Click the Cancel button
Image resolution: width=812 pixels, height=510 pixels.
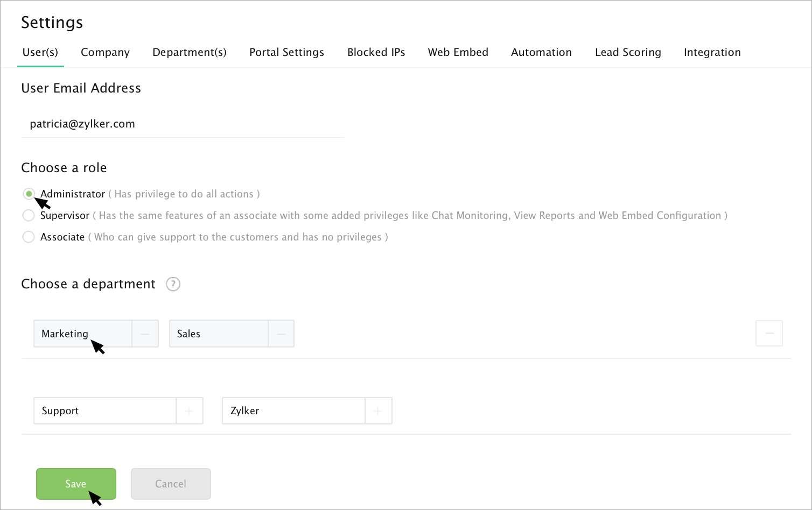(x=171, y=484)
